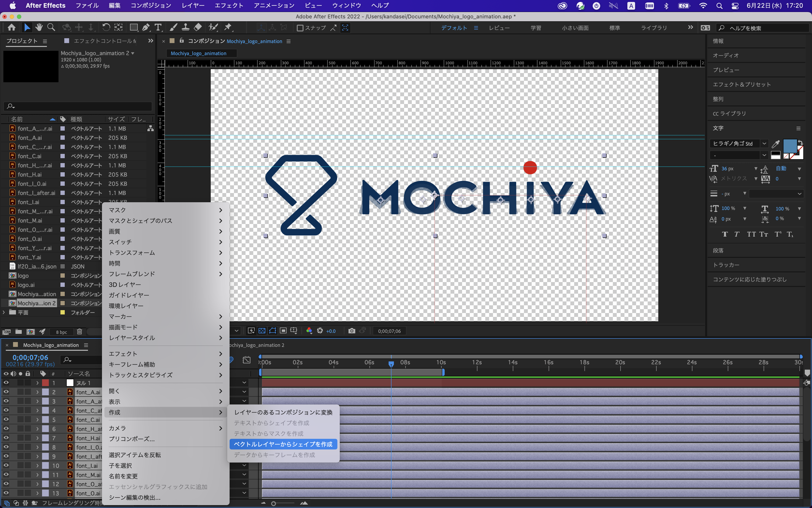The width and height of the screenshot is (812, 508).
Task: Click the Project panel search field
Action: coord(78,106)
